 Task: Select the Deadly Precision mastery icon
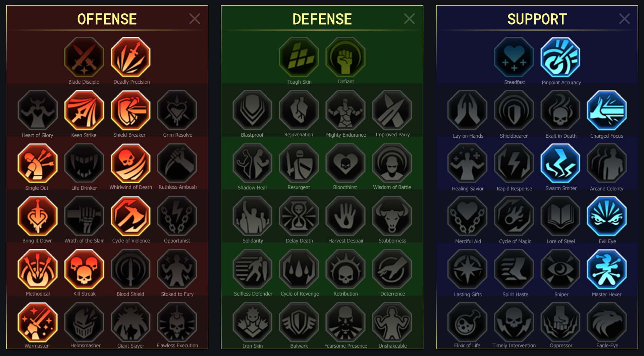click(131, 57)
